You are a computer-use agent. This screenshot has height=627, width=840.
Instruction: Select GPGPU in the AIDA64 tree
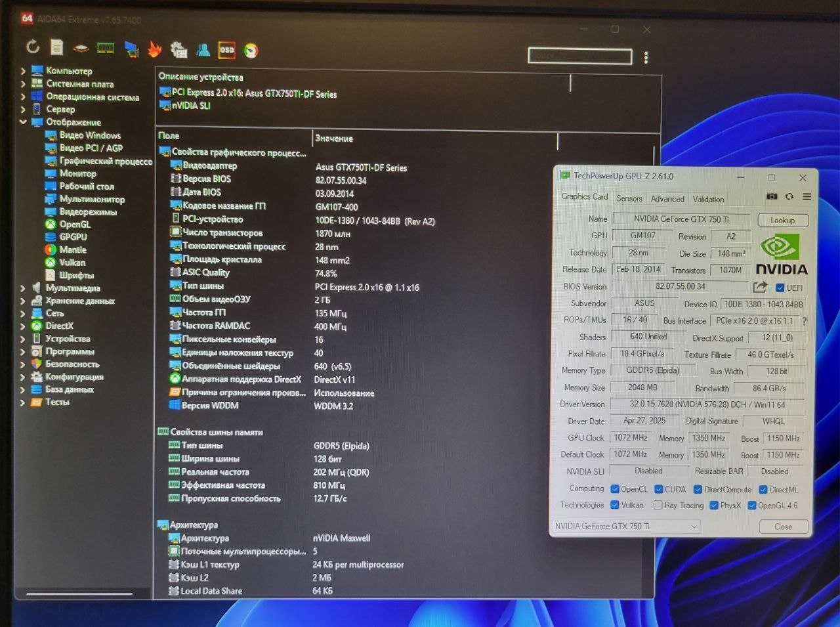coord(72,236)
